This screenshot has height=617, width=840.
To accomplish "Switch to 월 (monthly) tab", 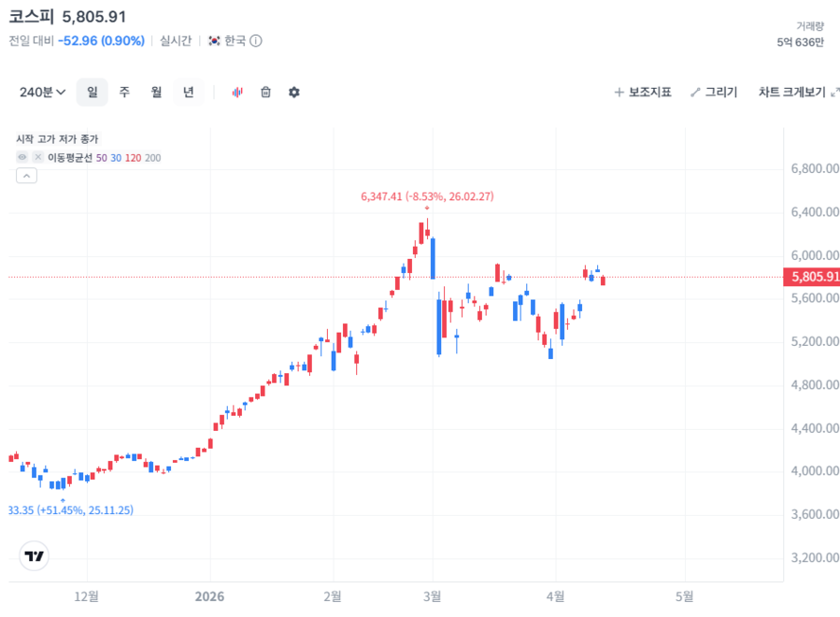I will 156,92.
